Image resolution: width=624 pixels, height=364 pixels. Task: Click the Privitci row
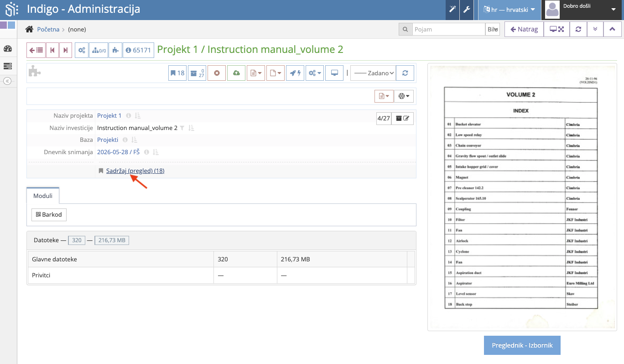click(x=221, y=276)
